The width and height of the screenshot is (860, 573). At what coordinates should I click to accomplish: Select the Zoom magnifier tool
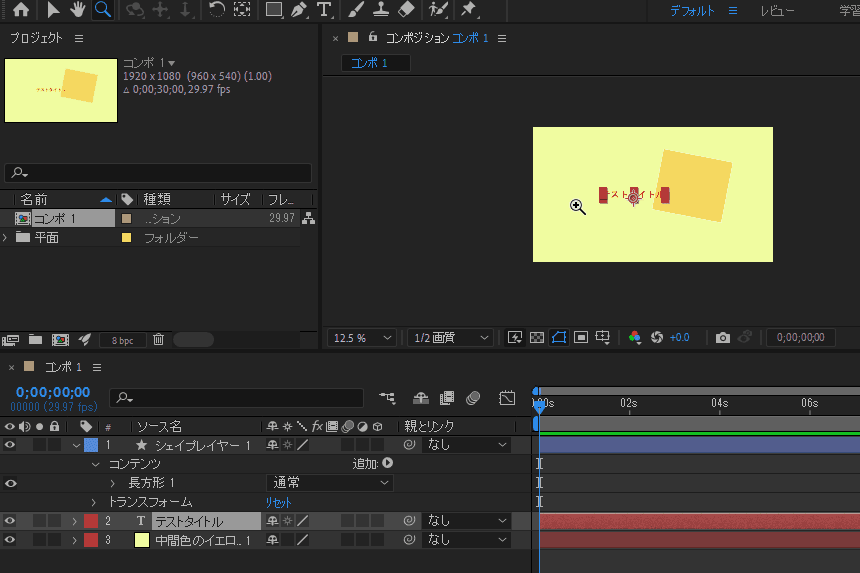[103, 9]
